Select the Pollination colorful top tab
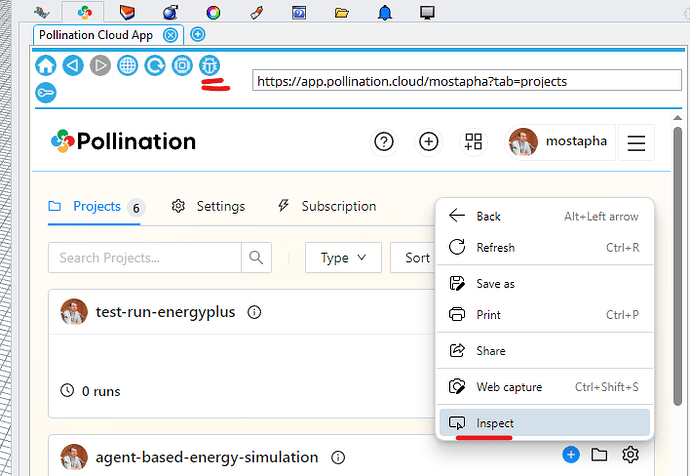Screen dimensions: 690x476 click(84, 12)
